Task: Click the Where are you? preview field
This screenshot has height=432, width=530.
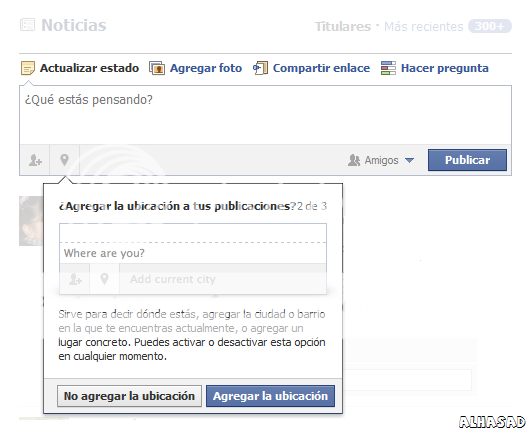Action: click(x=193, y=253)
